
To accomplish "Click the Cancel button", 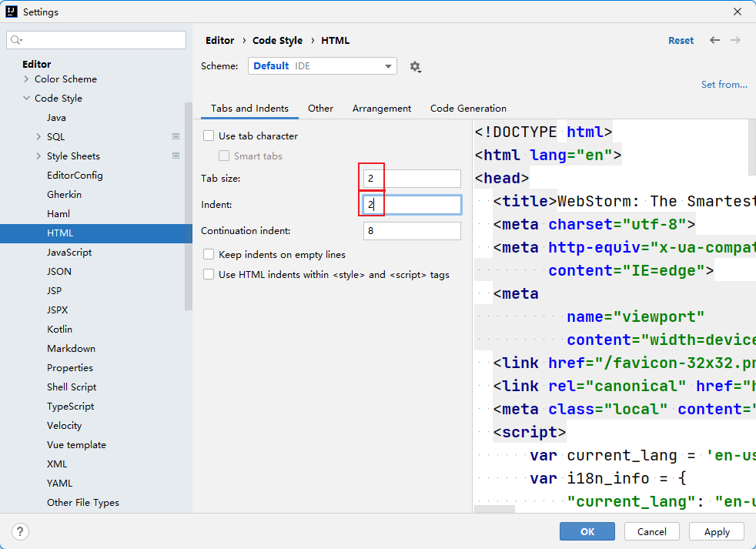I will [x=652, y=531].
